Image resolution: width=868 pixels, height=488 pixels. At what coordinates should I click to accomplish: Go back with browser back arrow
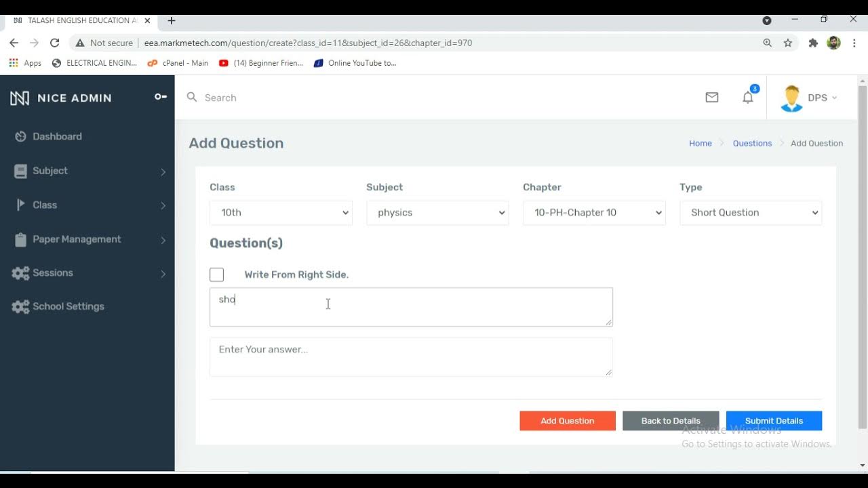(14, 43)
